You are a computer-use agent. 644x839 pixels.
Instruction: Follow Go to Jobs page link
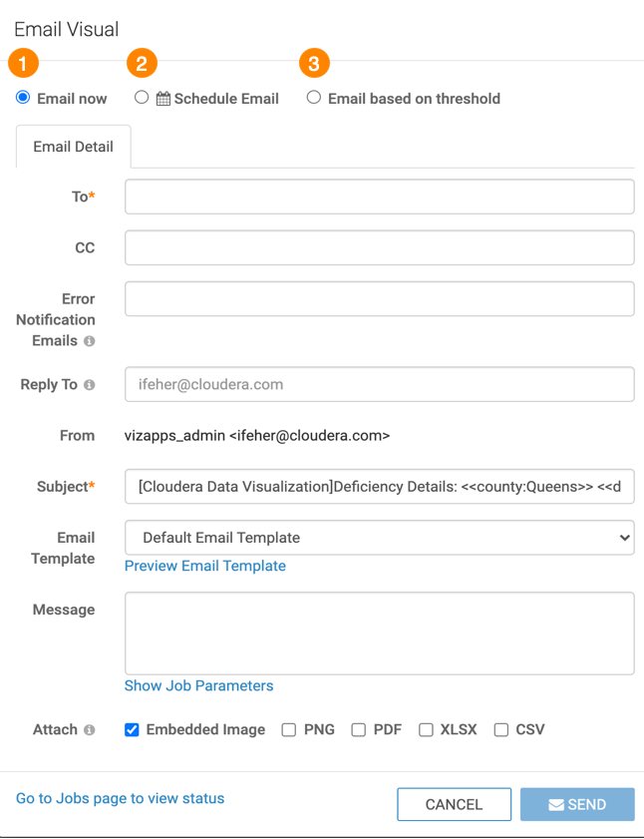120,798
